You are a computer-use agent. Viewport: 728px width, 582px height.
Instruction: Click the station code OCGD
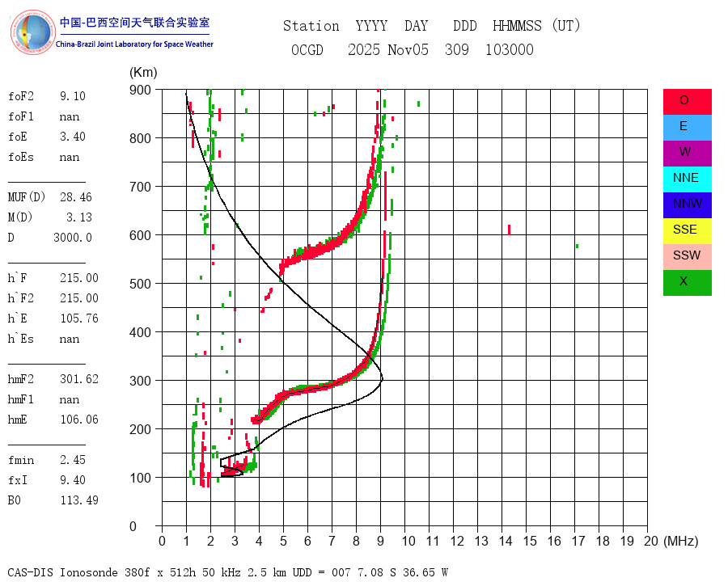pyautogui.click(x=307, y=49)
